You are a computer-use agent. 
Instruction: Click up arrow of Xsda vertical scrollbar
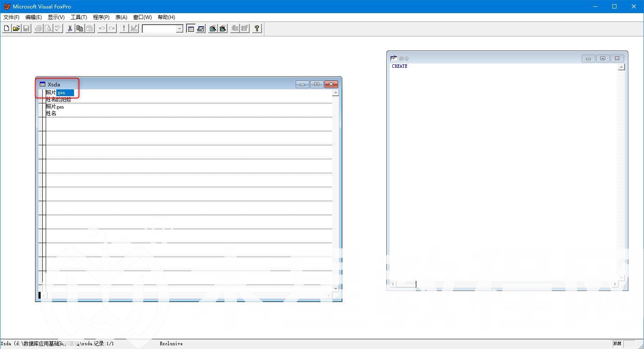pos(336,93)
